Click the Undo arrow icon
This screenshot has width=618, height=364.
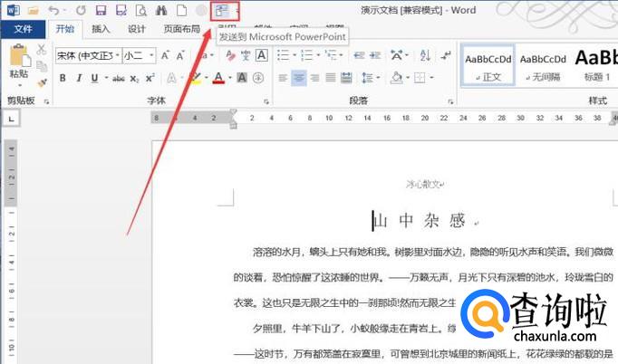click(55, 11)
